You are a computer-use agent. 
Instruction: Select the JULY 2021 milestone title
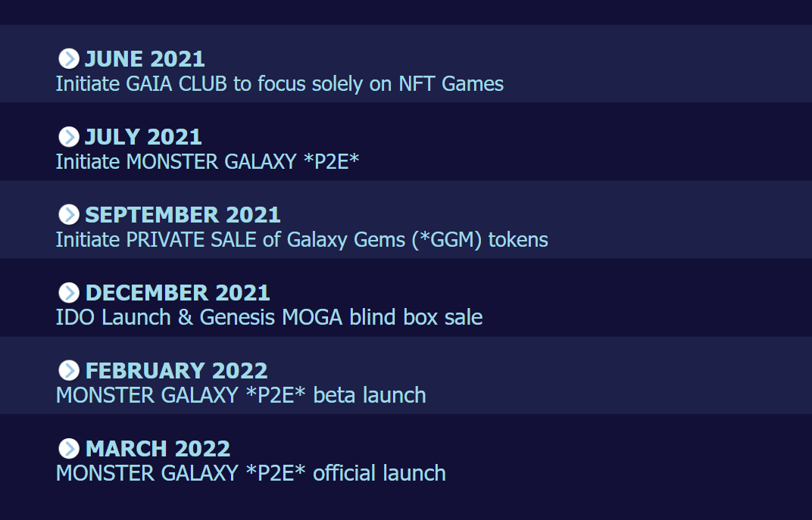click(143, 137)
